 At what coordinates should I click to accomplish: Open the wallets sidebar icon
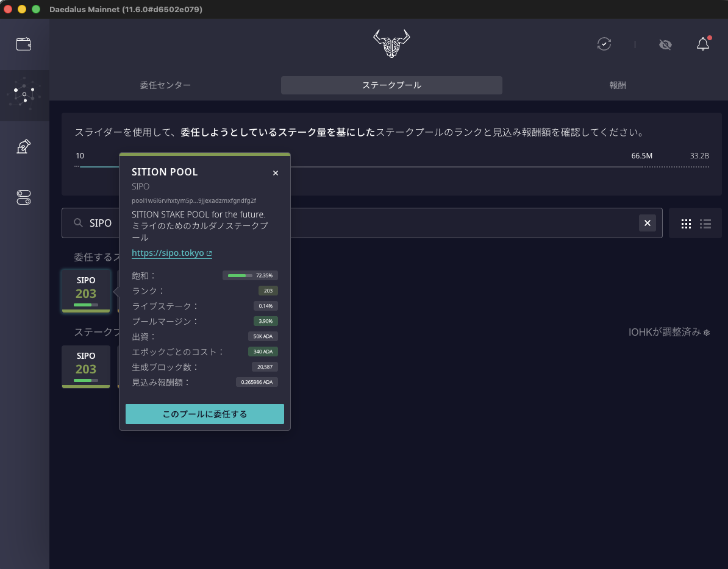click(24, 44)
